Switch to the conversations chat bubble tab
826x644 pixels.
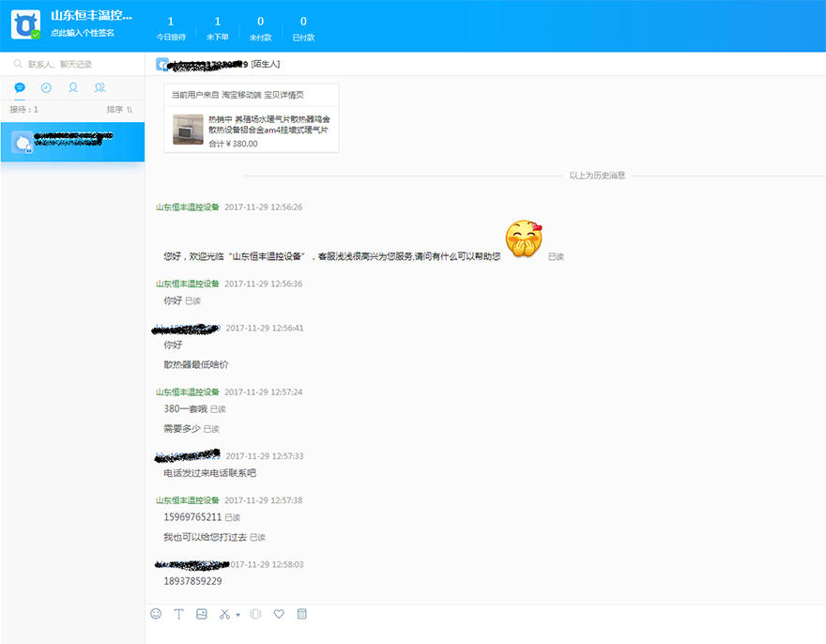[x=20, y=87]
